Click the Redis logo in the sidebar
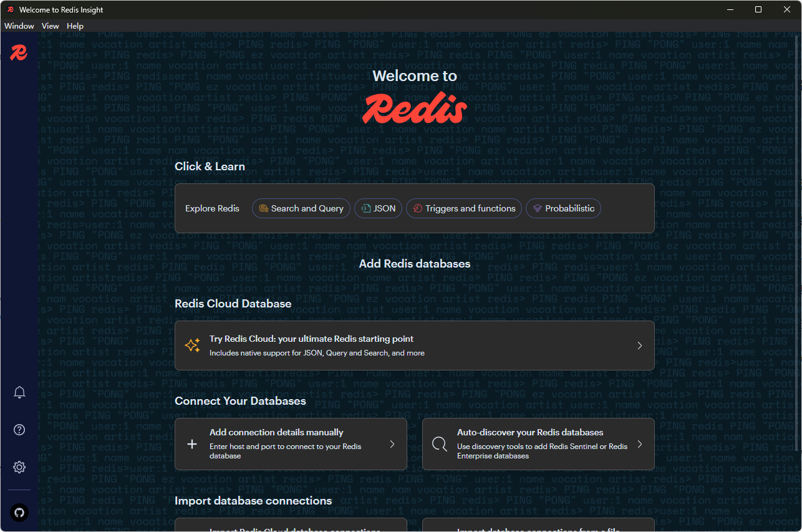 pos(19,52)
